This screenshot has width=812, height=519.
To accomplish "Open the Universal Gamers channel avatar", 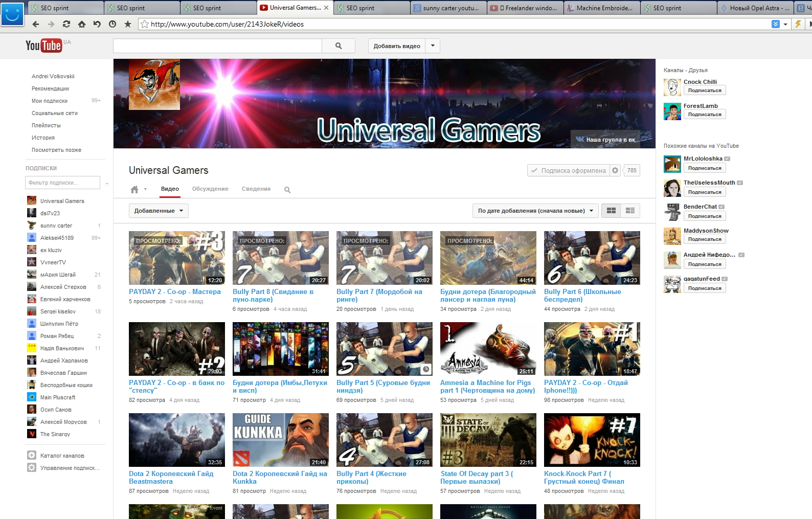I will (154, 84).
